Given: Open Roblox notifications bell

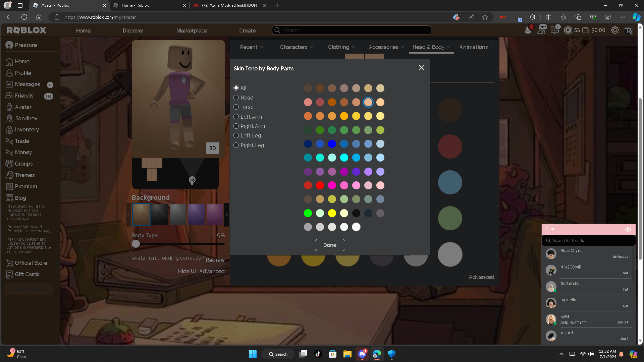Looking at the screenshot, I should [528, 30].
